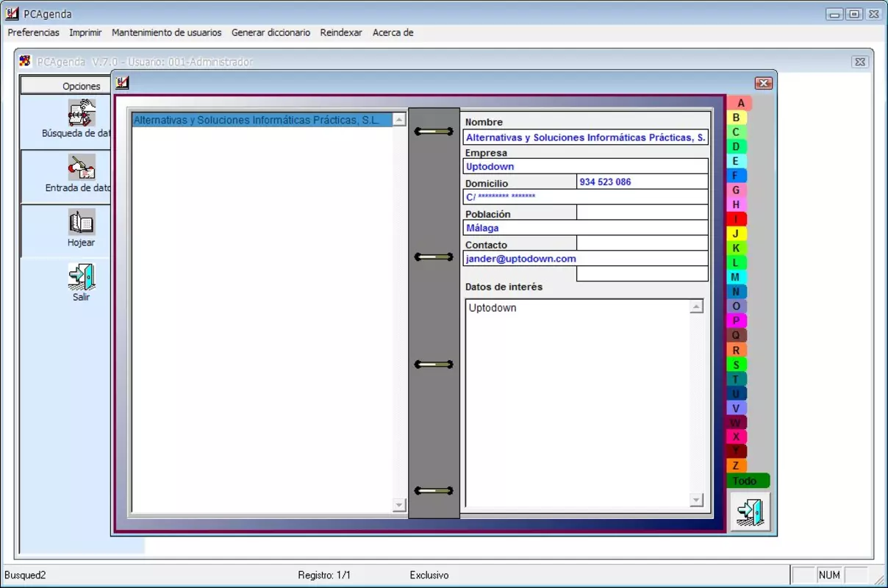The width and height of the screenshot is (888, 588).
Task: Click Datos de interés scroll down arrow
Action: [x=697, y=501]
